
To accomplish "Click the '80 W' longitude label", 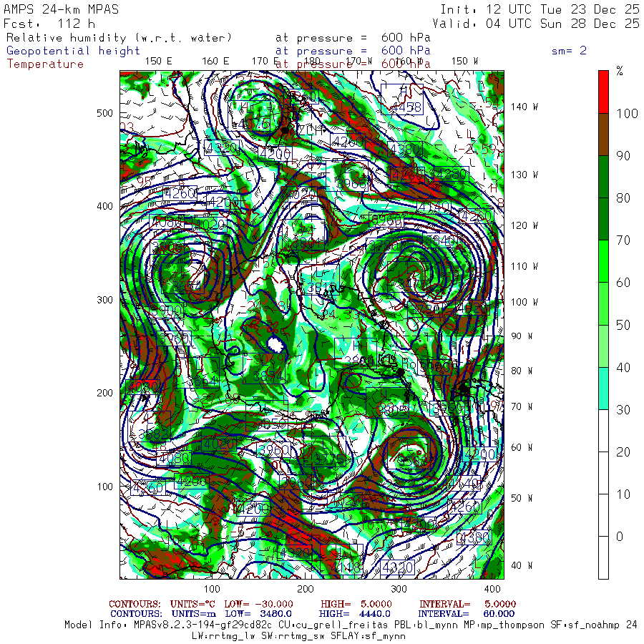I will [522, 371].
